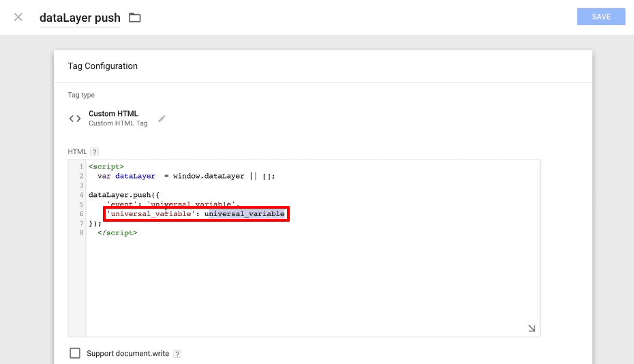The image size is (634, 364).
Task: Edit tag type using pencil icon
Action: pos(162,119)
